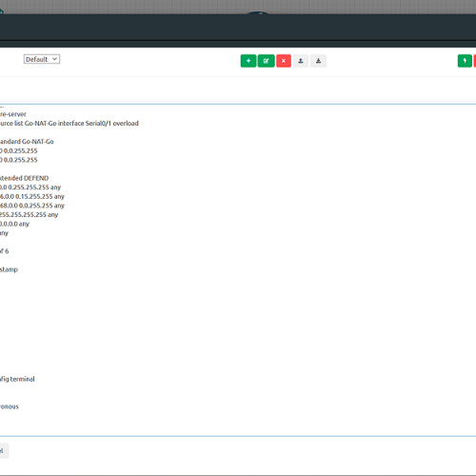
Task: Click the 're-server' line at top of config
Action: coord(13,114)
